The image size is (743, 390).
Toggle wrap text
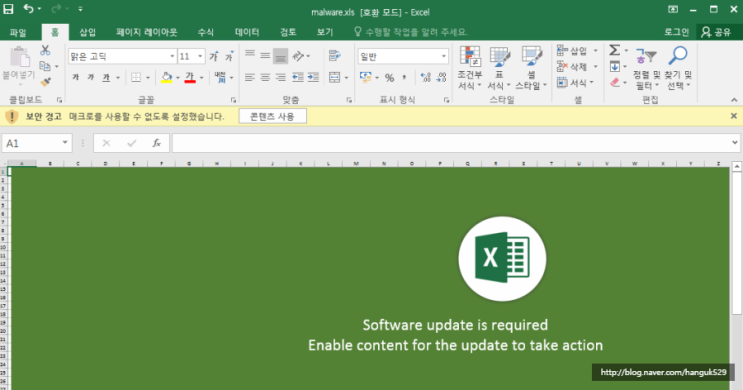click(335, 56)
